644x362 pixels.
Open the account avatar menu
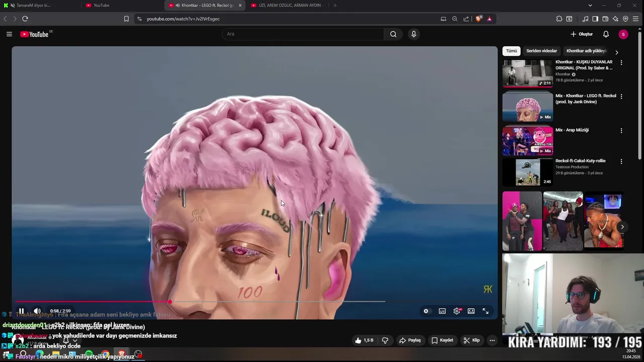click(x=623, y=34)
